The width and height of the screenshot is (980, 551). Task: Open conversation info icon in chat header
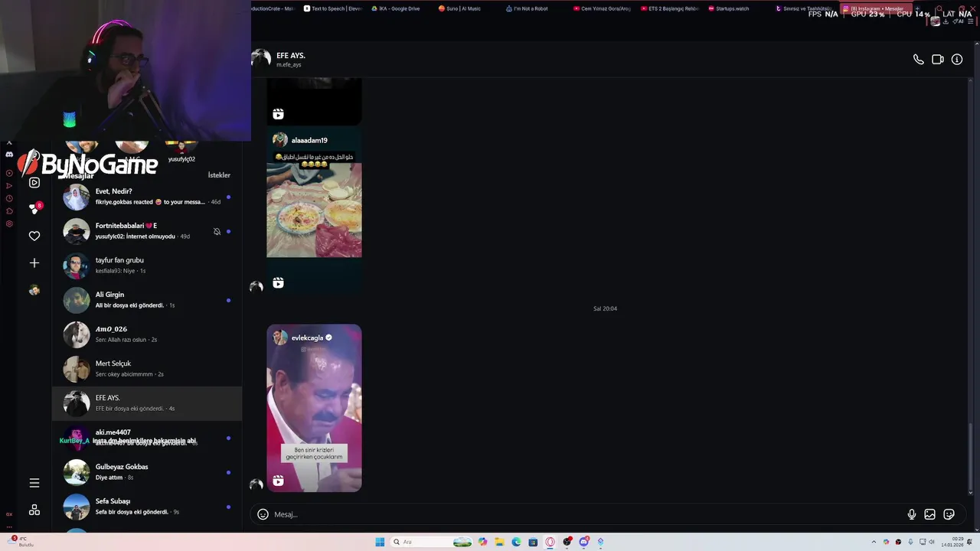point(957,60)
